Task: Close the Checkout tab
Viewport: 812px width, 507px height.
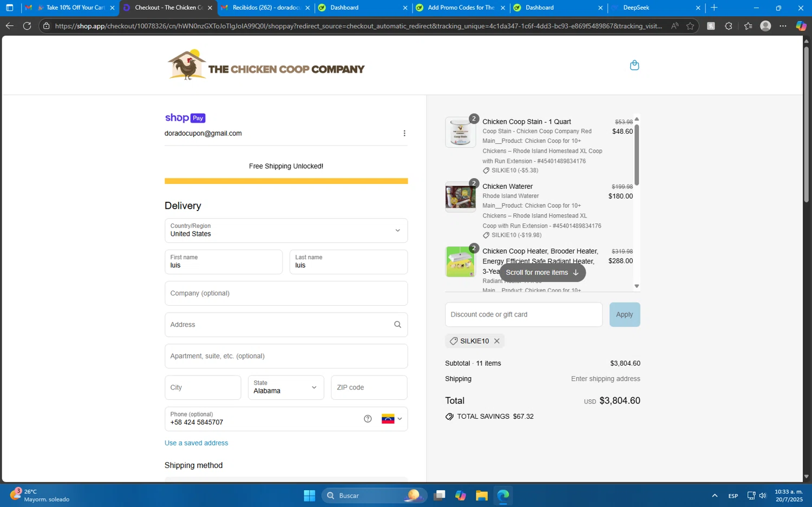Action: [x=210, y=8]
